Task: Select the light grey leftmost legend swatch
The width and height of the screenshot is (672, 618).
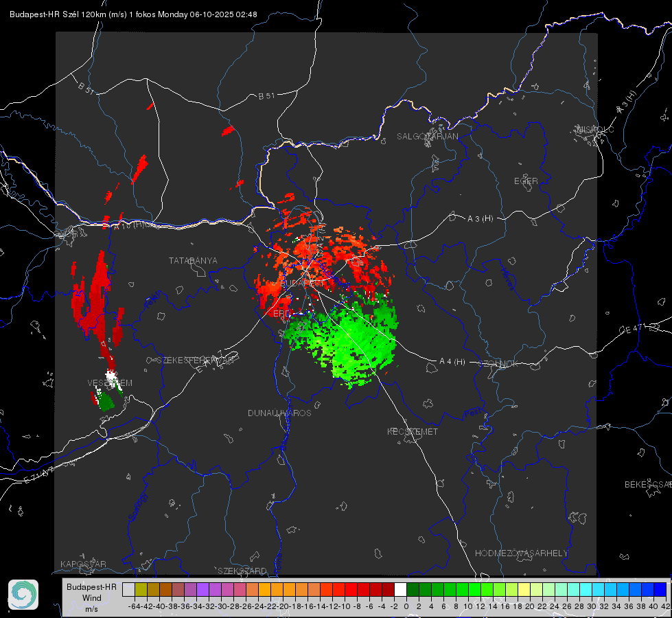Action: click(x=128, y=589)
